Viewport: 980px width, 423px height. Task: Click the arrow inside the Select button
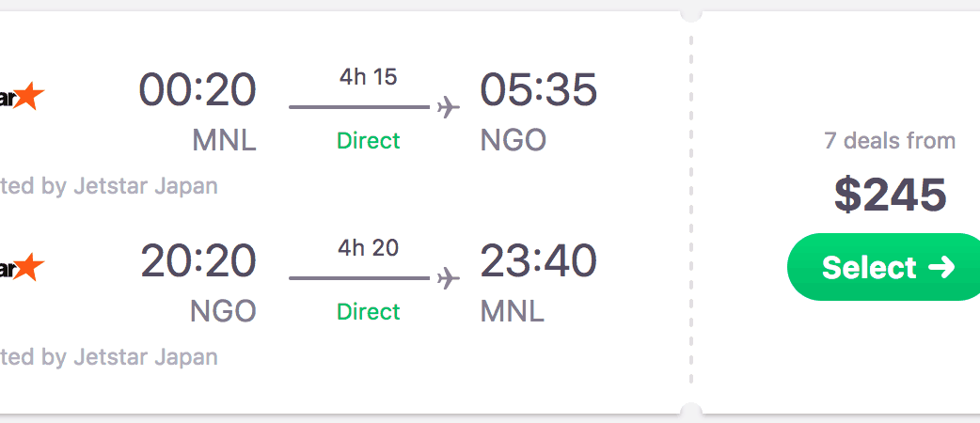coord(940,268)
